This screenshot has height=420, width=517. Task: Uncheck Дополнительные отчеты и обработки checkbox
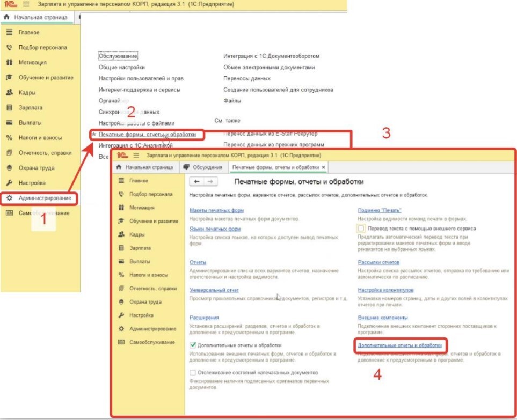tap(193, 345)
